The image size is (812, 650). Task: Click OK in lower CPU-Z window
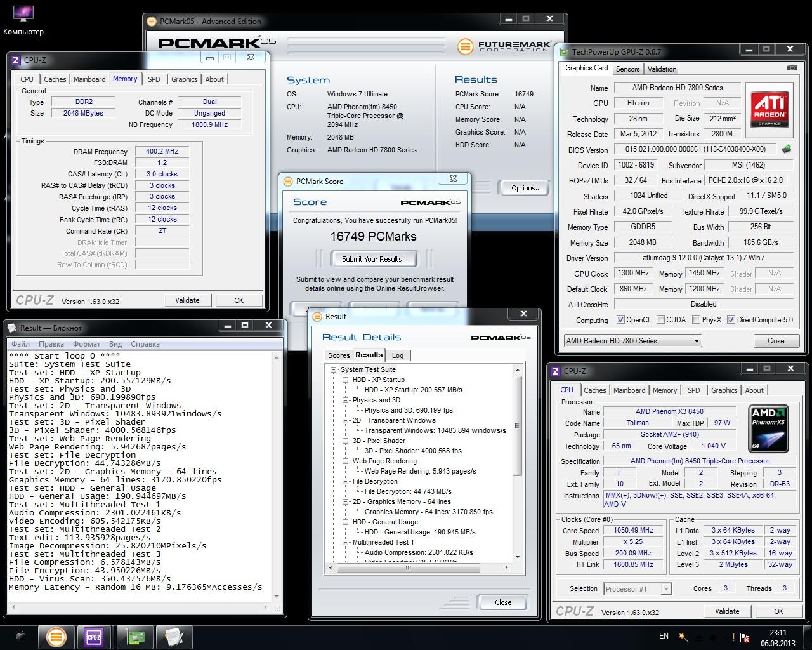coord(778,611)
